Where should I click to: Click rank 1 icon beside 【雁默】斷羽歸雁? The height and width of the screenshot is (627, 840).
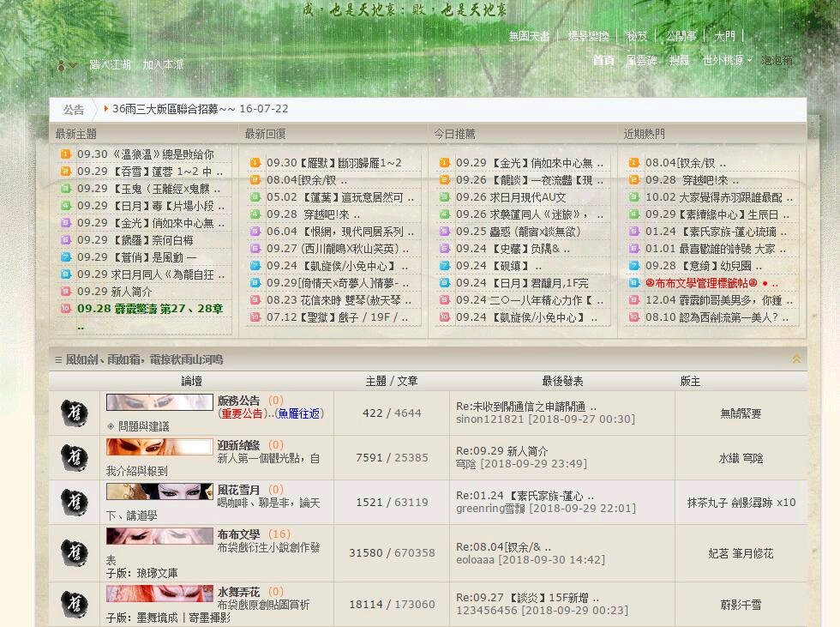[255, 162]
